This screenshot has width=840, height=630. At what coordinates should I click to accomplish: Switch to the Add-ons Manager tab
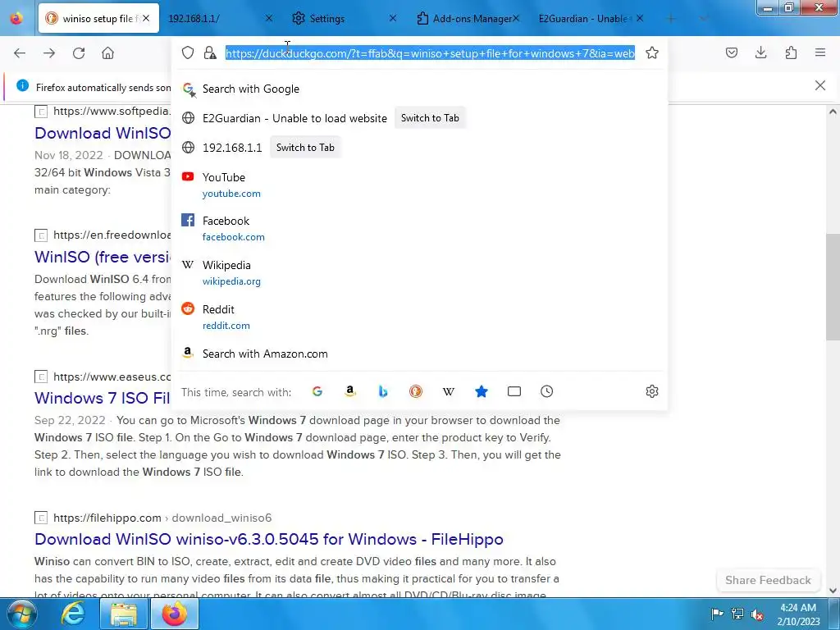coord(468,18)
